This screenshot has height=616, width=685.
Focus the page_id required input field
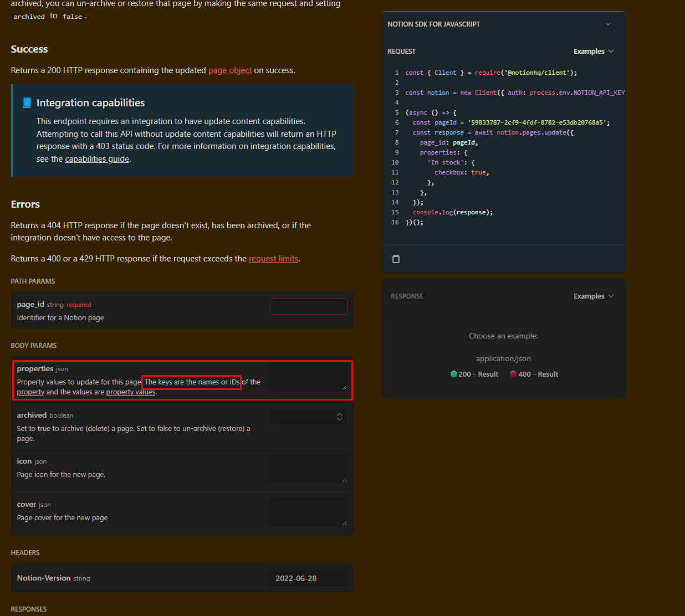coord(308,306)
